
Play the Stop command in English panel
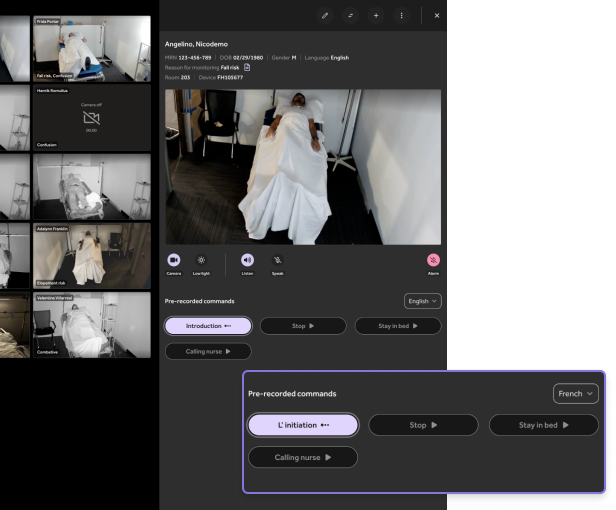[x=303, y=326]
